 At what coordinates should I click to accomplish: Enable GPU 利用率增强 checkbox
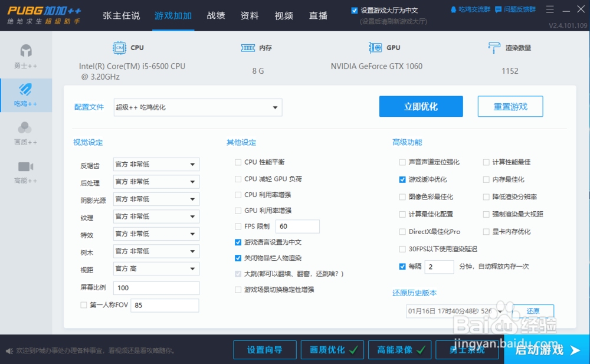click(238, 211)
